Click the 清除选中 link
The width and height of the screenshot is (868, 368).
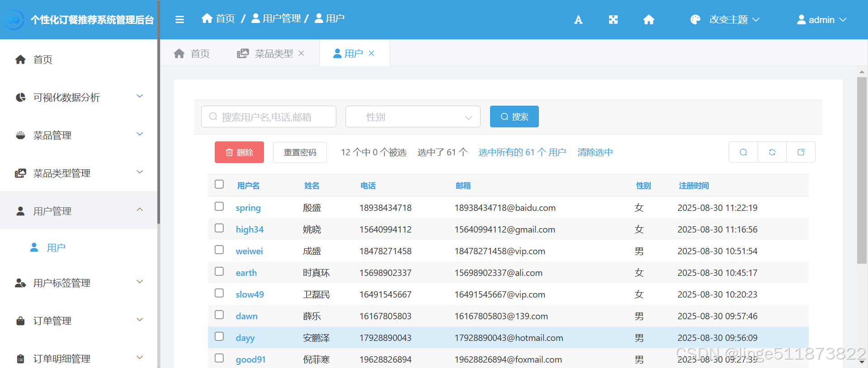tap(595, 152)
